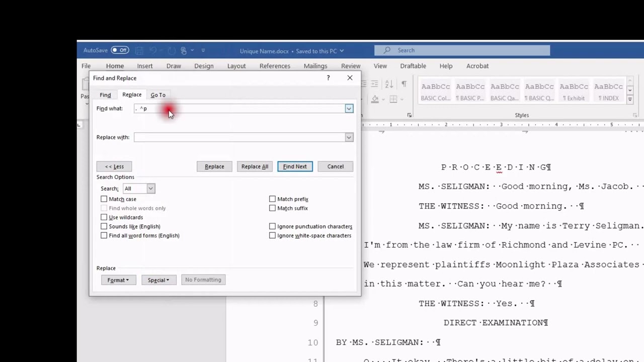The image size is (644, 362).
Task: Toggle the AutoSave switch
Action: tap(120, 50)
